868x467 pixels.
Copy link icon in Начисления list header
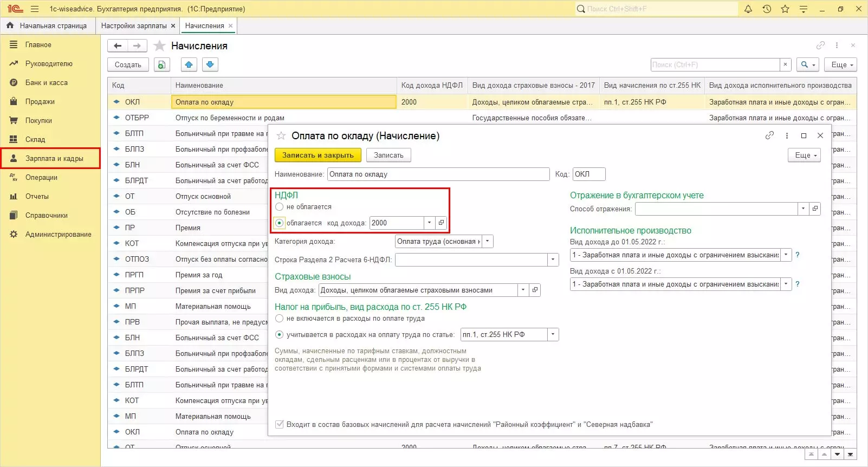[x=820, y=46]
